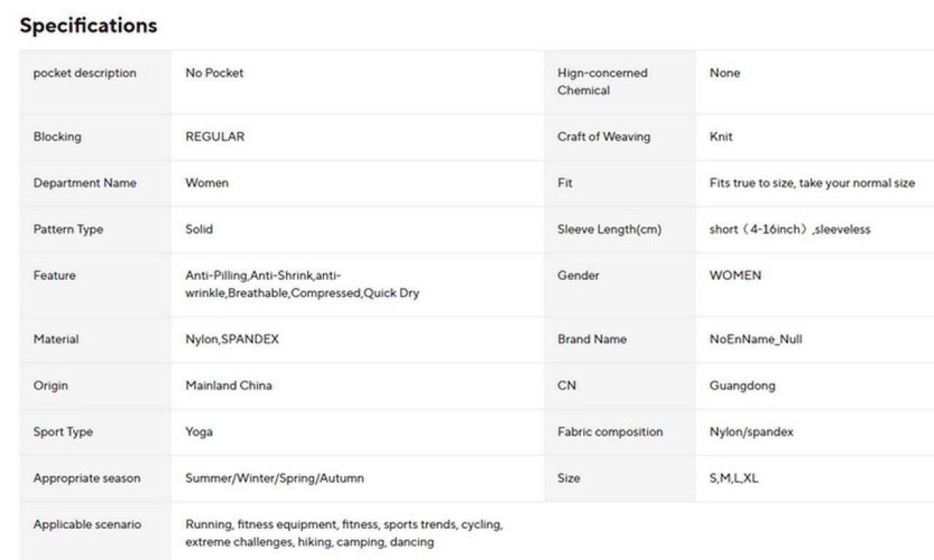Click the Fits true to size text
This screenshot has height=560, width=934.
pos(811,183)
